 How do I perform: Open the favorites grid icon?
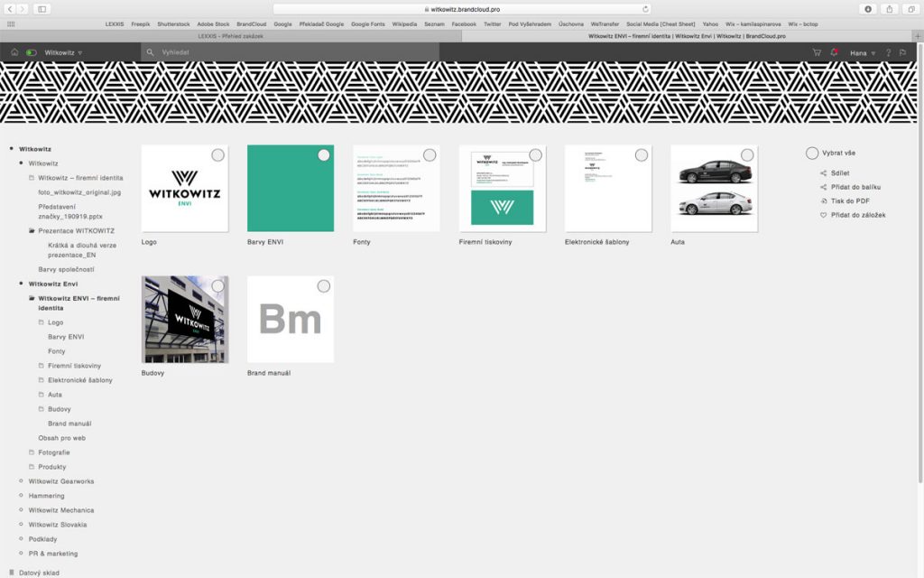(11, 24)
